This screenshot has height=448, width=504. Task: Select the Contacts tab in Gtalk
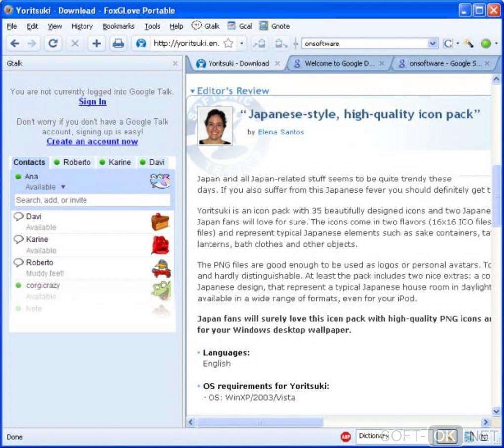coord(29,162)
